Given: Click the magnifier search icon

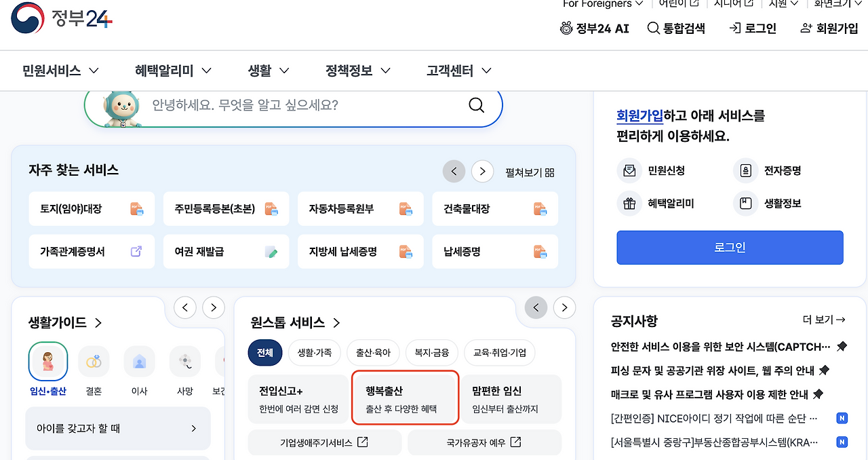Looking at the screenshot, I should click(477, 105).
